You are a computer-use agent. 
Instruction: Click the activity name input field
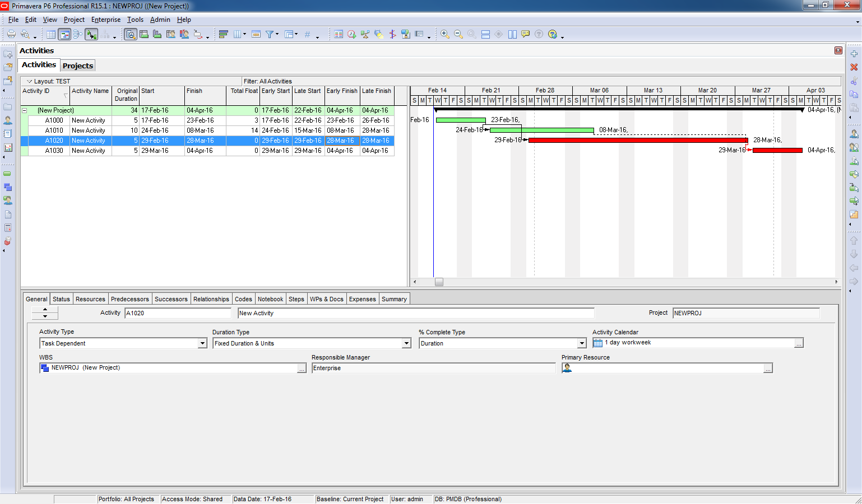point(415,313)
